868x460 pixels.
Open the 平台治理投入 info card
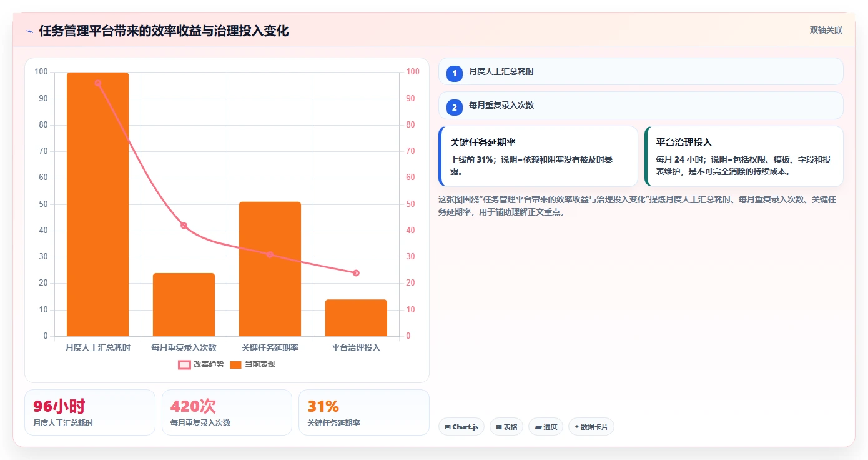tap(744, 156)
